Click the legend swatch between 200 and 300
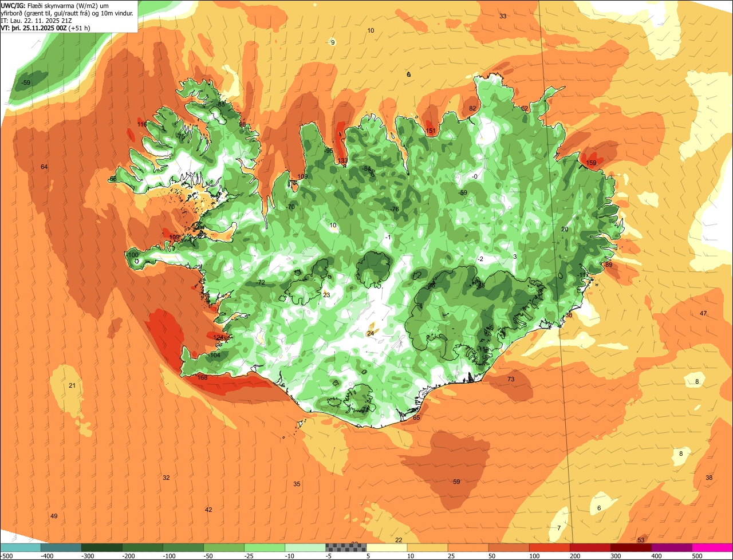The width and height of the screenshot is (733, 560). point(590,547)
